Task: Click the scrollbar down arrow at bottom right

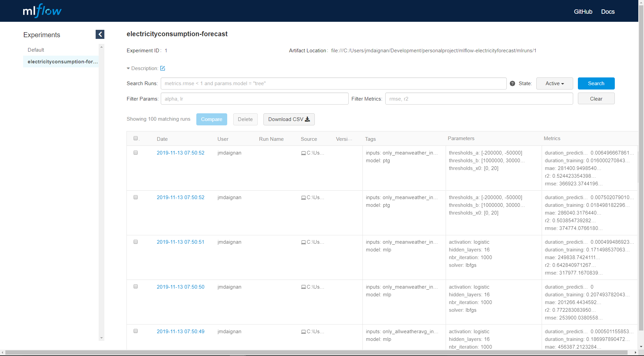Action: pos(641,347)
